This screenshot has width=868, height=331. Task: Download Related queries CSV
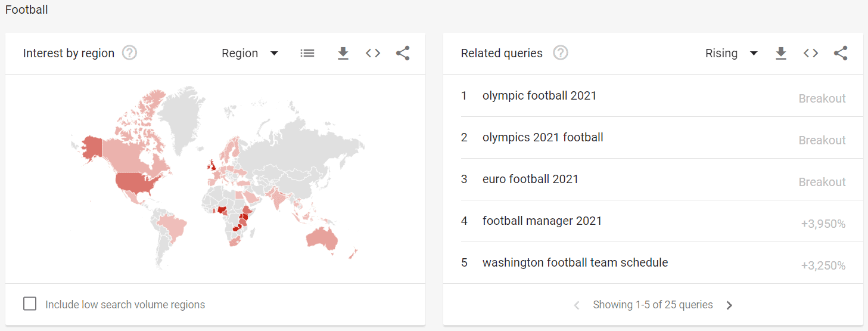point(781,53)
